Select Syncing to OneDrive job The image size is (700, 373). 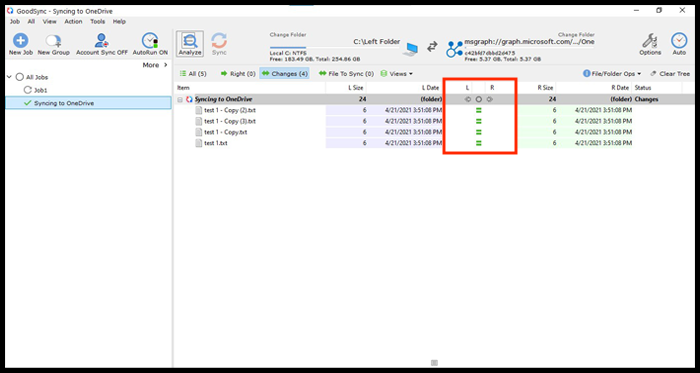click(x=88, y=103)
